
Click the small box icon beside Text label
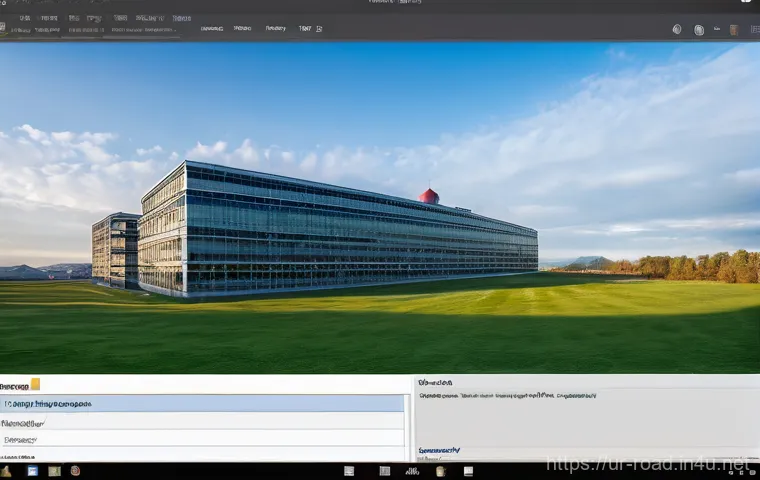[x=319, y=29]
